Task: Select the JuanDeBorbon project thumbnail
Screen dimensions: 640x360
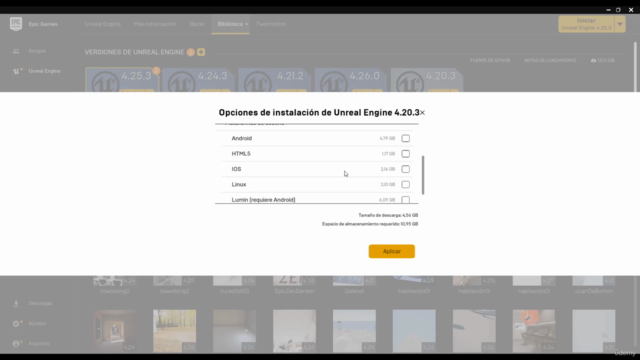Action: pos(593,280)
